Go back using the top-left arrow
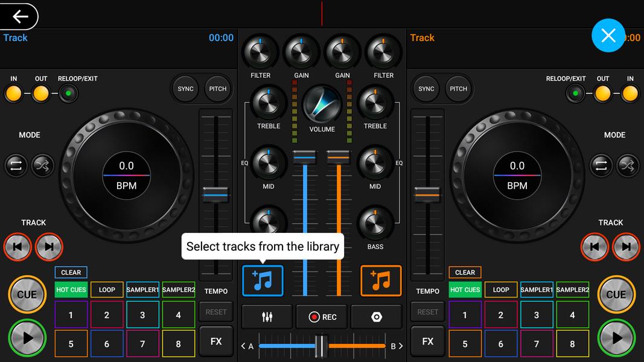The image size is (644, 362). [x=20, y=16]
